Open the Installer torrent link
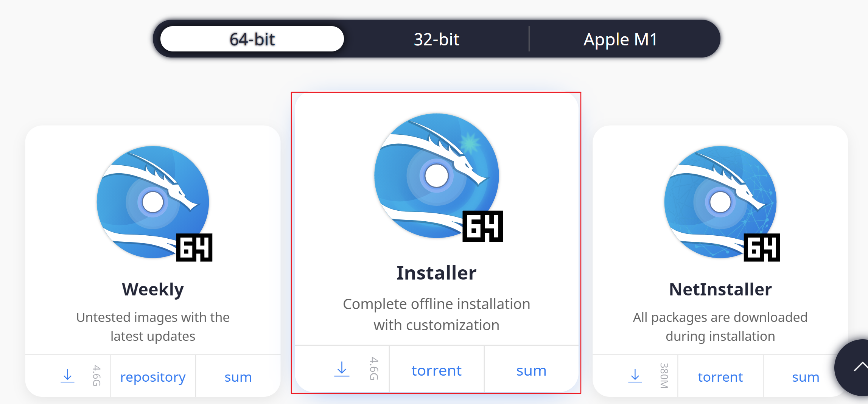 point(437,370)
